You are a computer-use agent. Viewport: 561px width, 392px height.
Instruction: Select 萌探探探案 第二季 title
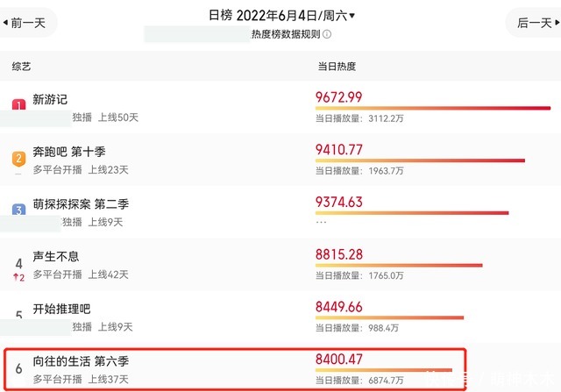pyautogui.click(x=81, y=203)
